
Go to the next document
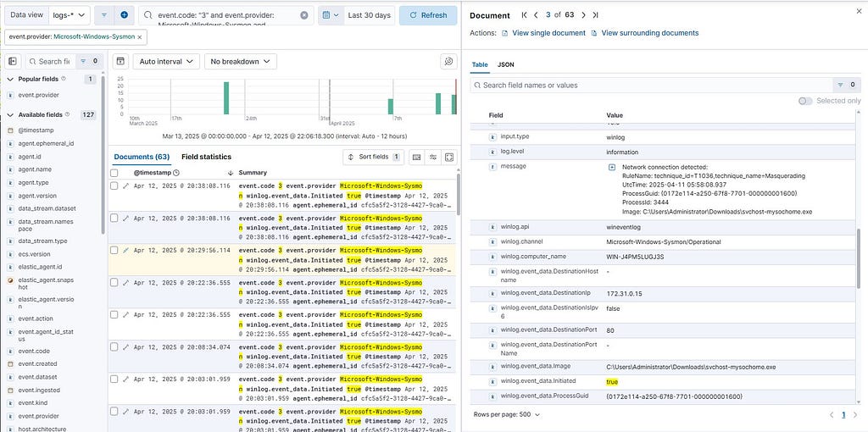pyautogui.click(x=583, y=15)
